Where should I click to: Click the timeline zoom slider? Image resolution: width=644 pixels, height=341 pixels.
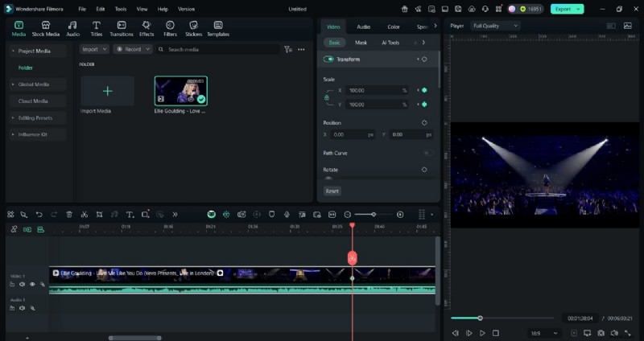click(x=374, y=215)
